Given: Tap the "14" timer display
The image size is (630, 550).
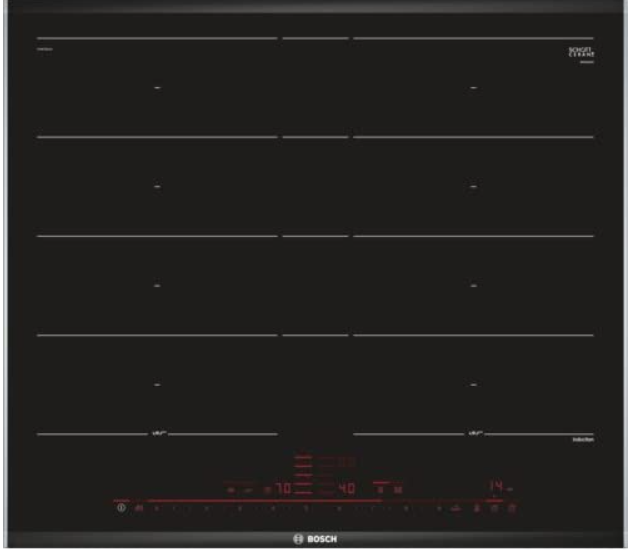Looking at the screenshot, I should pyautogui.click(x=496, y=486).
